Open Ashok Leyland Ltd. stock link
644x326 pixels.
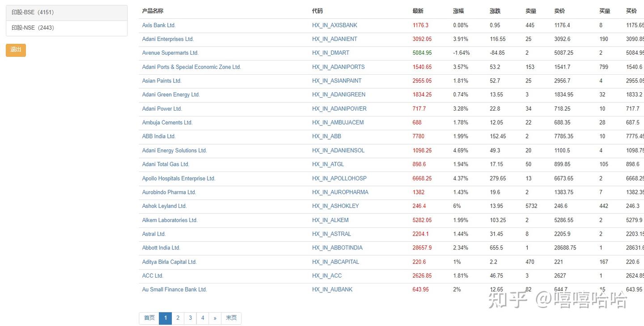[164, 206]
